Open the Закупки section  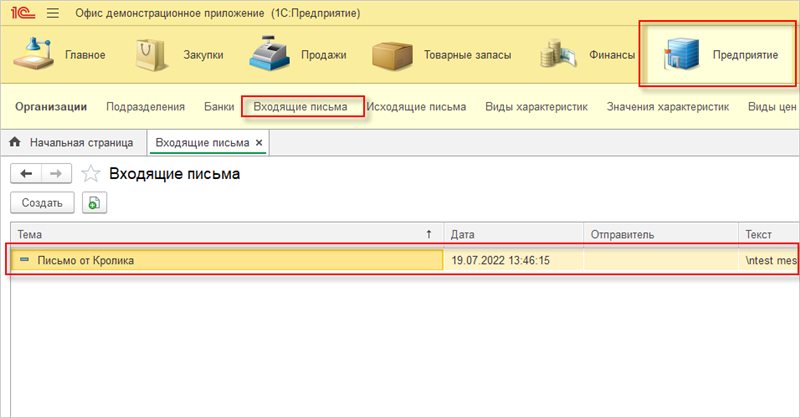coord(181,55)
